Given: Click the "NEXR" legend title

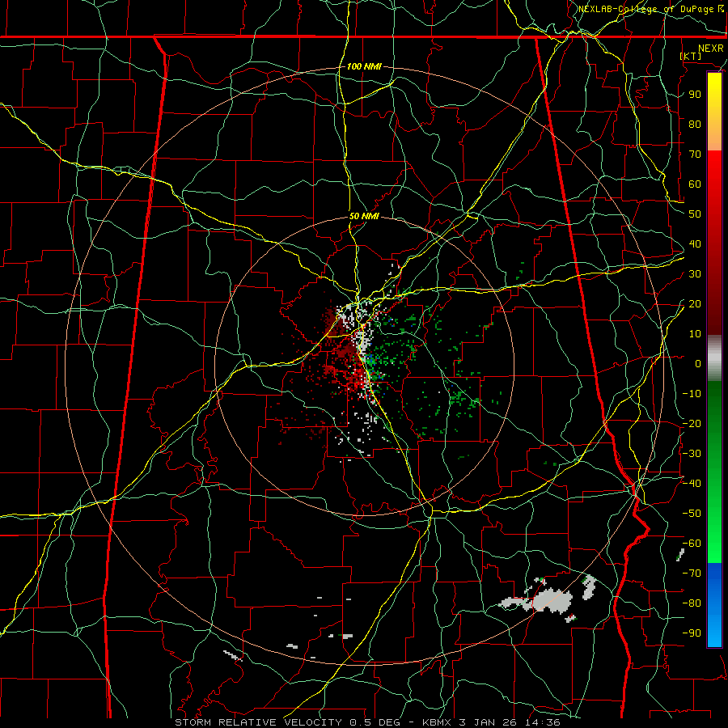Looking at the screenshot, I should pyautogui.click(x=711, y=49).
